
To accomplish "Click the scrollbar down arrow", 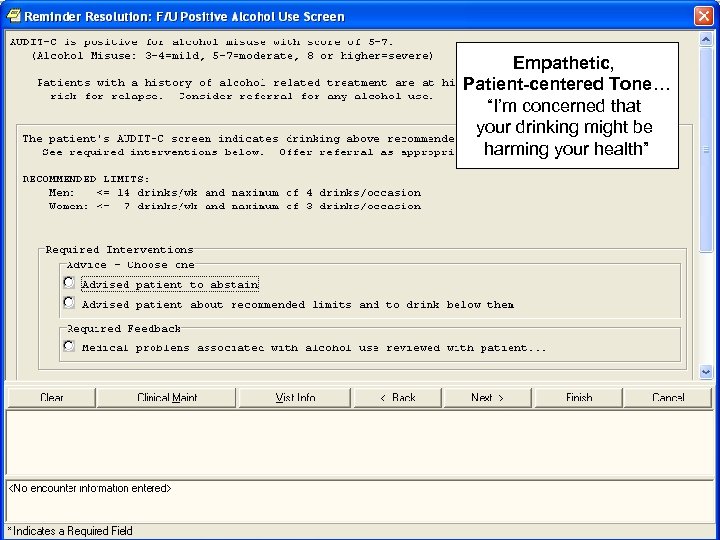I will pos(706,372).
